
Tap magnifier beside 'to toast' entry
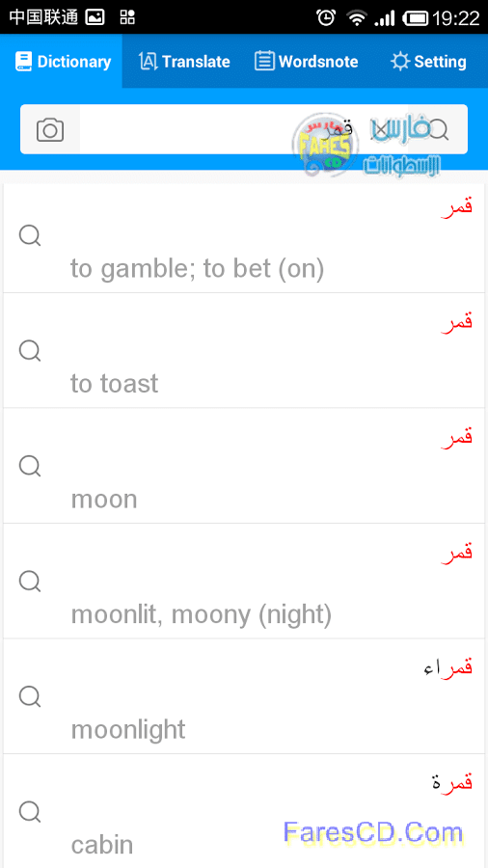coord(30,351)
